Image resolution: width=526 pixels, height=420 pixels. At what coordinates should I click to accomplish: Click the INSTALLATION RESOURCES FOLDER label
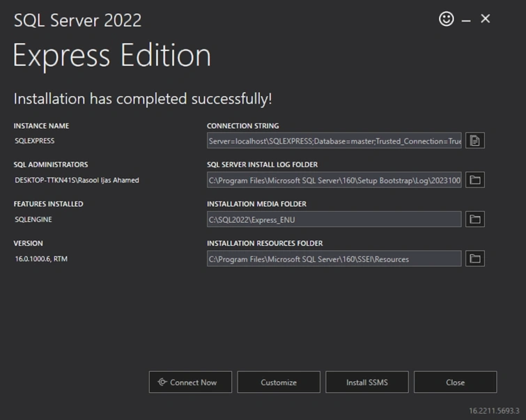point(265,243)
